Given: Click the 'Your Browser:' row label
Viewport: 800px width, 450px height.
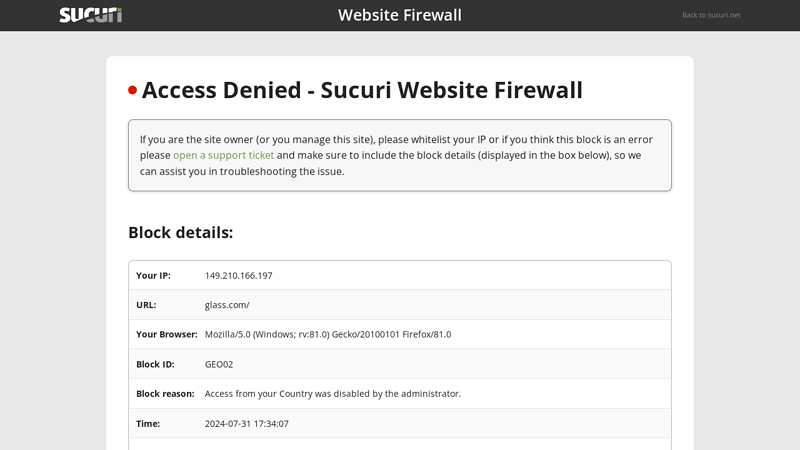Looking at the screenshot, I should pyautogui.click(x=167, y=335).
